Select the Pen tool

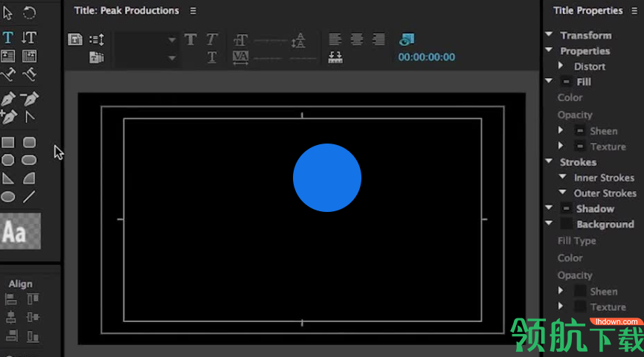8,99
